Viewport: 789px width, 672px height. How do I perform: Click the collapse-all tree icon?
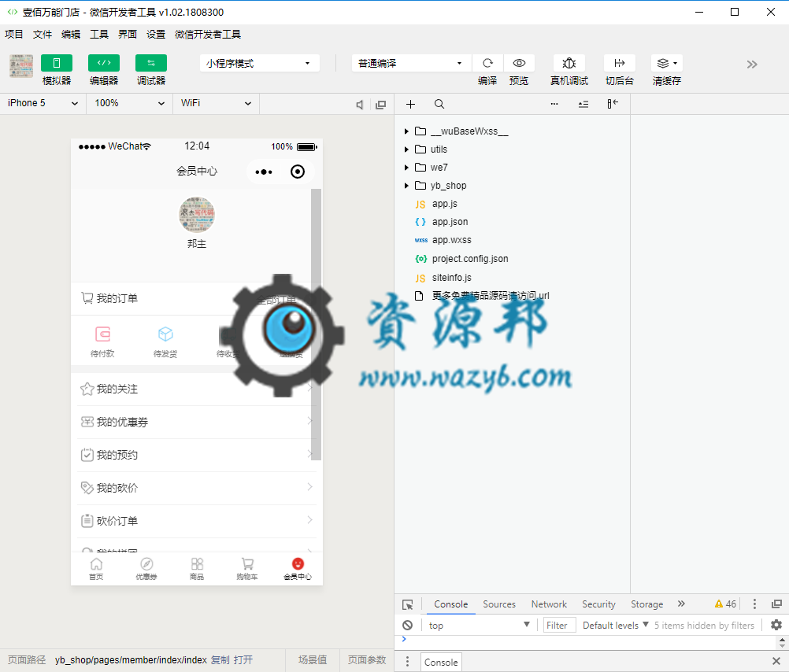coord(583,104)
